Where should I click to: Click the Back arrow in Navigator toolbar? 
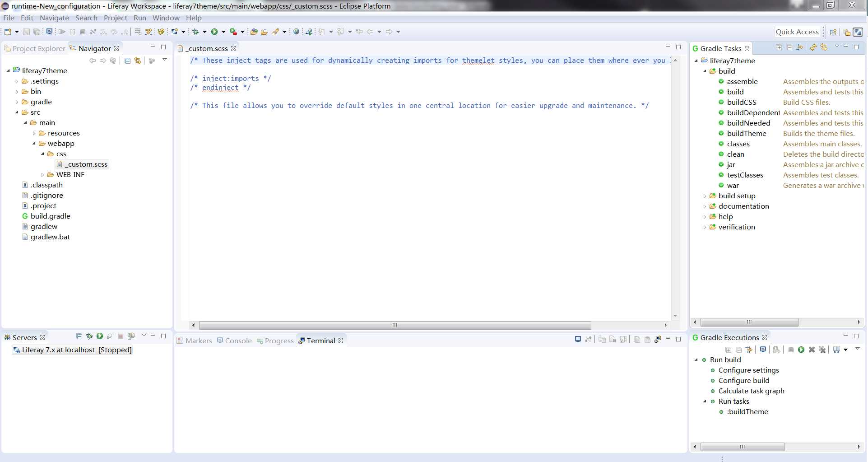point(93,61)
